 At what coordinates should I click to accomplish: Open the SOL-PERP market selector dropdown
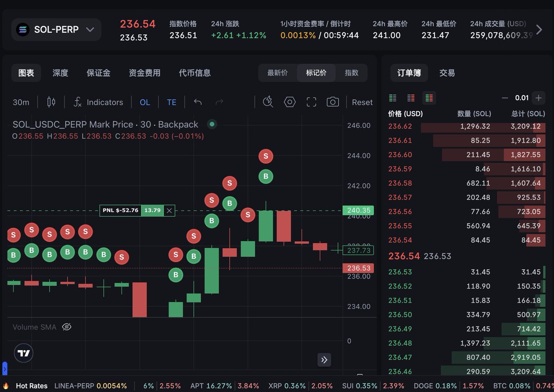(56, 29)
